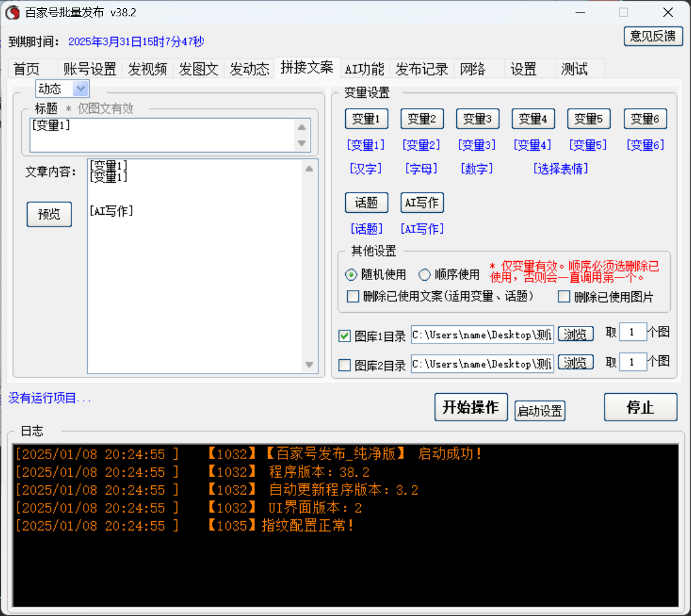
Task: Insert the [数字] placeholder link
Action: pos(477,168)
